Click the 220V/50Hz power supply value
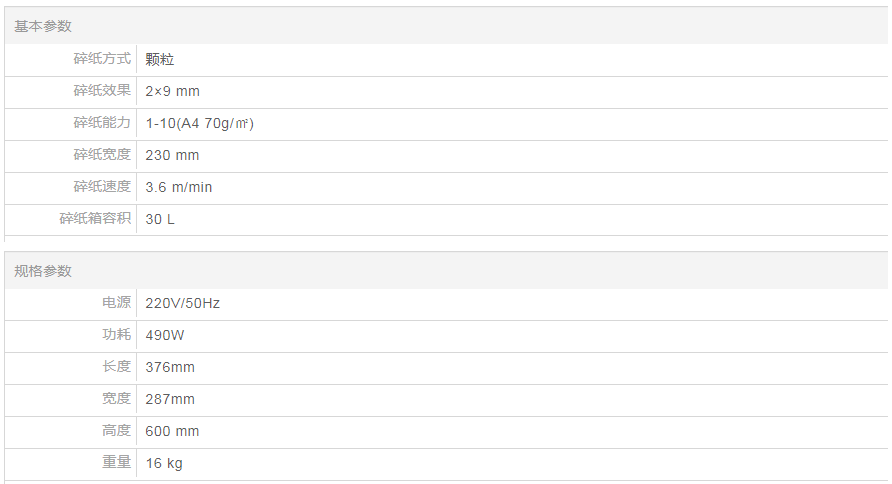This screenshot has width=892, height=484. (x=182, y=303)
